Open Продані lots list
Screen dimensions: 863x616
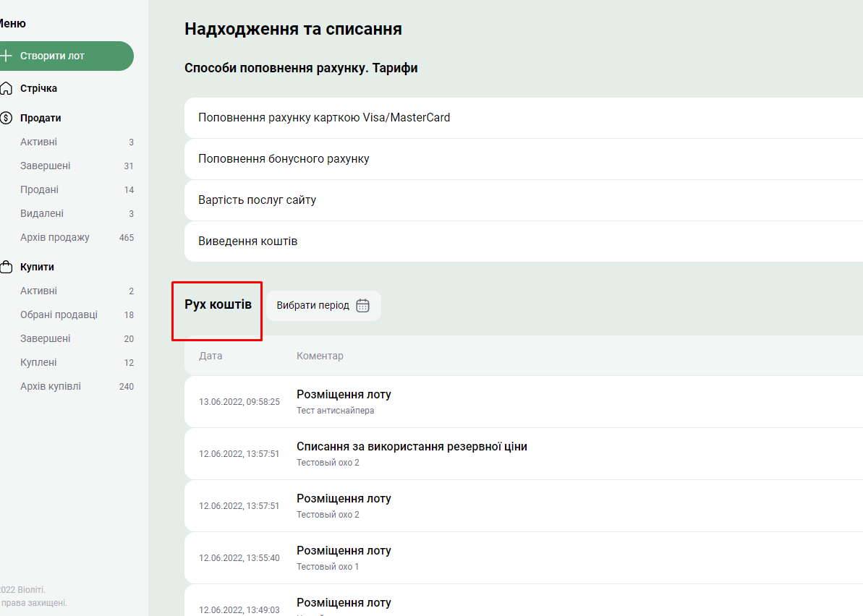39,189
